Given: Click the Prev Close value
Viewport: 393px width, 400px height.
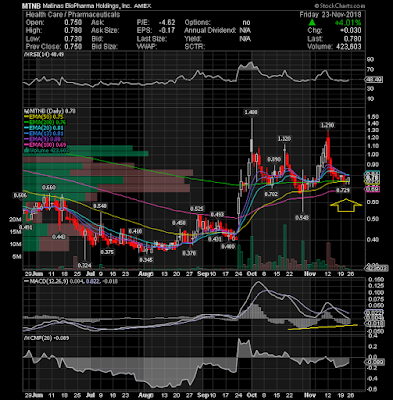Looking at the screenshot, I should tap(73, 47).
